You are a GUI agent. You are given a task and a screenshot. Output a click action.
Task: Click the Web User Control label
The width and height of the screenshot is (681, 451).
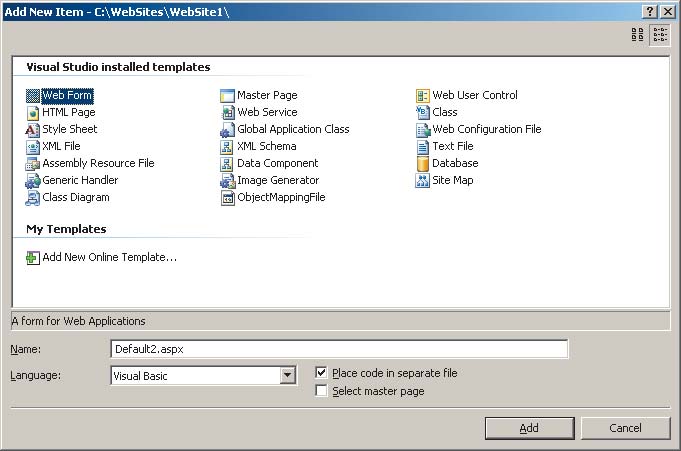tap(475, 95)
